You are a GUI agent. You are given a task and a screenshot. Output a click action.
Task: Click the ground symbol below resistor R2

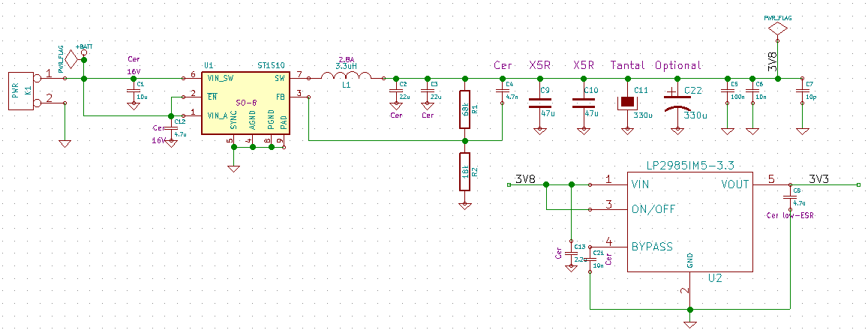[x=465, y=205]
